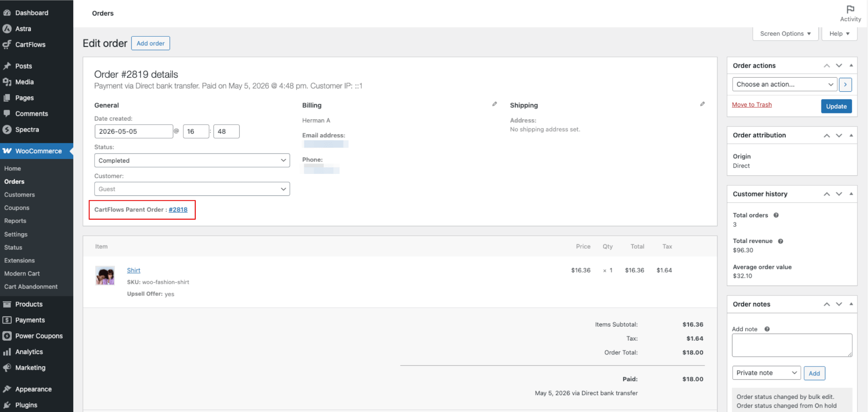Open WooCommerce Status submenu item
Image resolution: width=868 pixels, height=412 pixels.
(13, 248)
